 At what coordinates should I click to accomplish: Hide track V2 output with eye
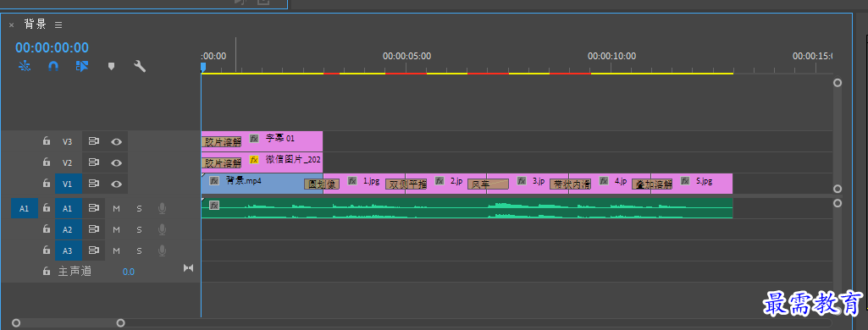point(116,162)
